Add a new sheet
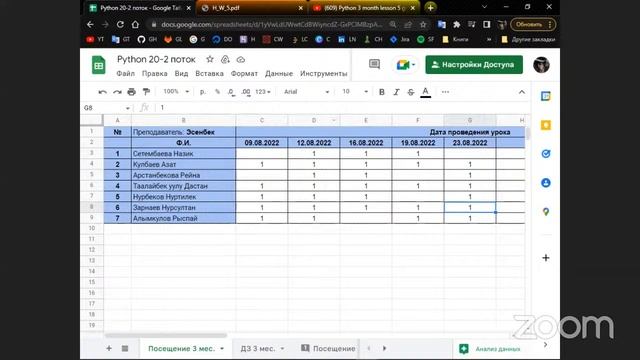 [109, 348]
